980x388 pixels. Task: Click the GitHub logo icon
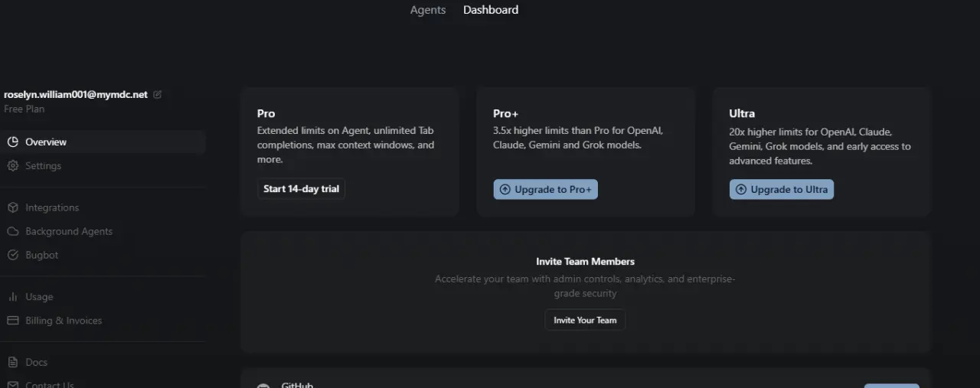(x=263, y=385)
